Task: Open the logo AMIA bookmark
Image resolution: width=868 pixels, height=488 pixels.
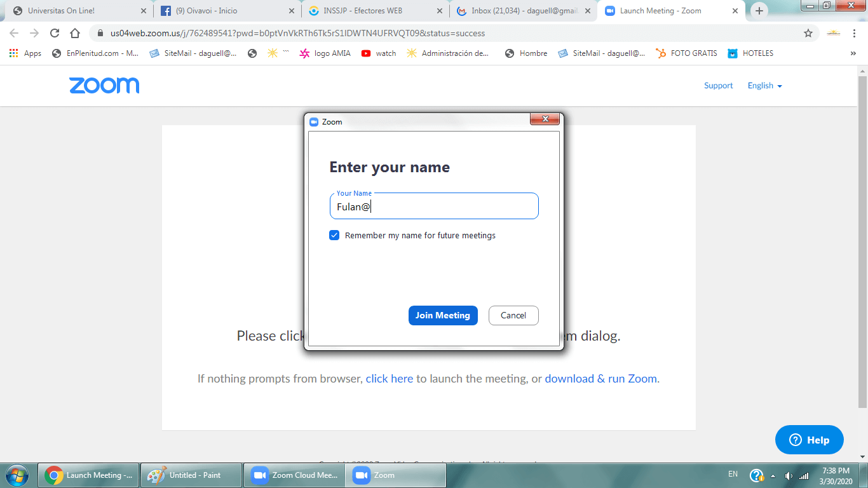Action: pyautogui.click(x=325, y=53)
